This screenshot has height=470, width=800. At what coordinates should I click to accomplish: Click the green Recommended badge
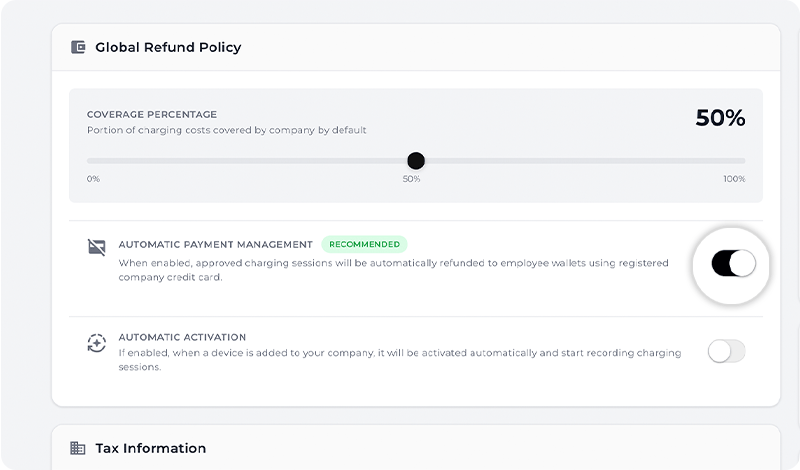[x=365, y=244]
